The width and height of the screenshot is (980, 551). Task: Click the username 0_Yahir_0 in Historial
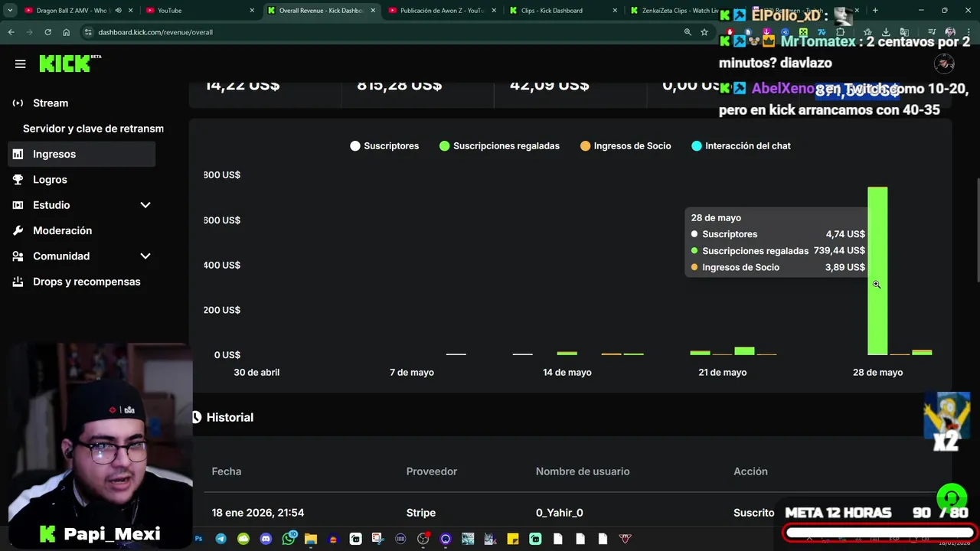click(x=560, y=513)
